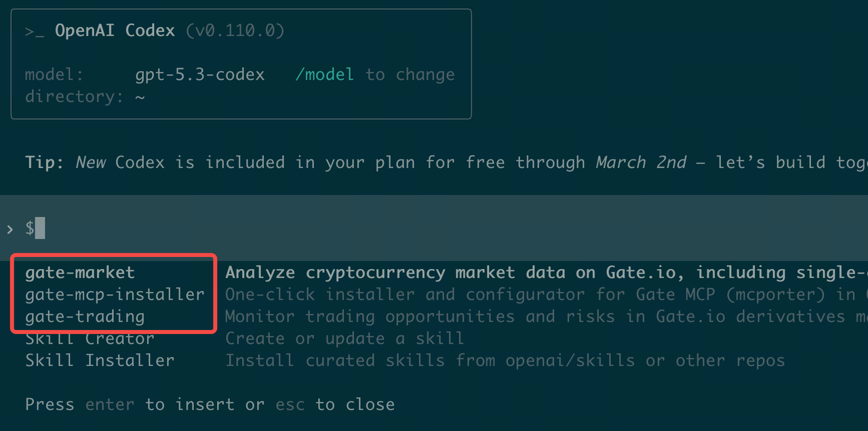
Task: Click the "Create or update a skill" description
Action: pyautogui.click(x=344, y=338)
